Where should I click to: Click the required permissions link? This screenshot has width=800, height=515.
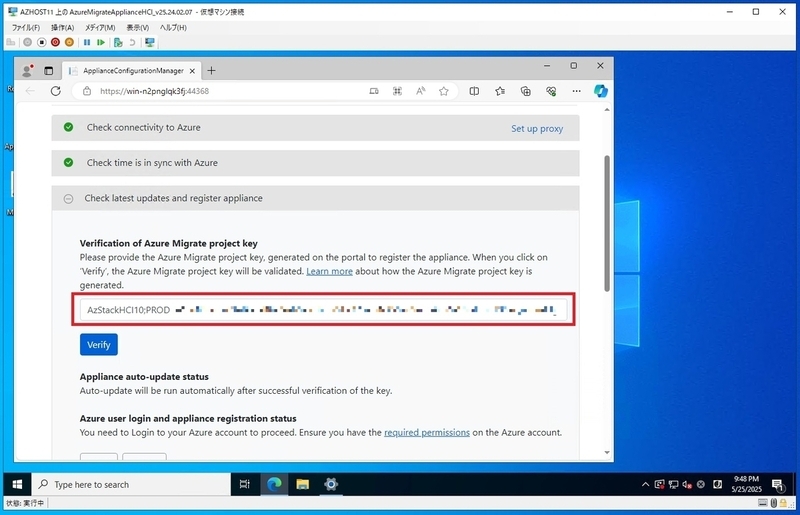coord(427,432)
